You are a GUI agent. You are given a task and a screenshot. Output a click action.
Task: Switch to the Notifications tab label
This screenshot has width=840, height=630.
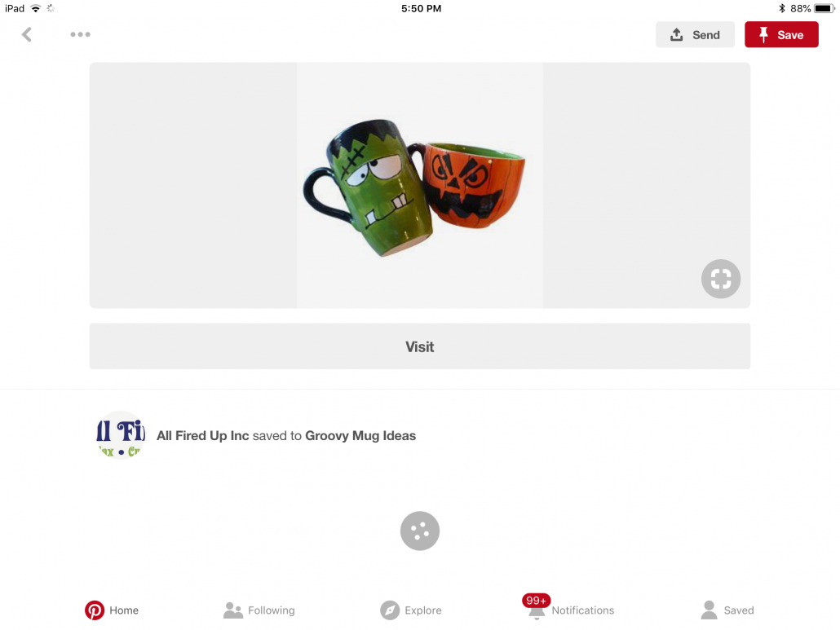(583, 610)
